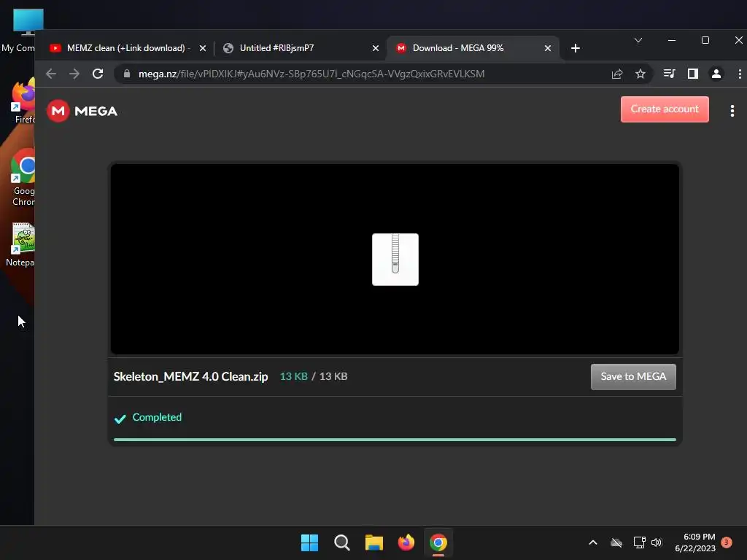Open volume speaker tray icon

657,542
